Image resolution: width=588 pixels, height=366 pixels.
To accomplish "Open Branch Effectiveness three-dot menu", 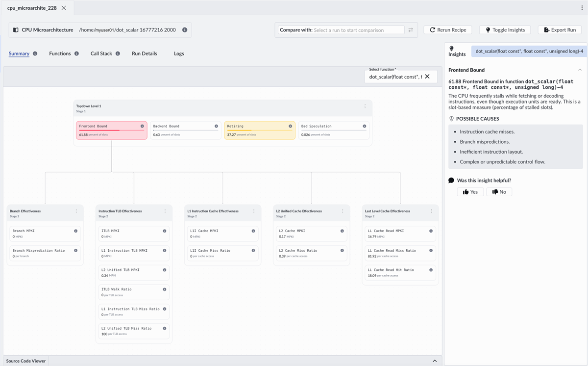I will 76,211.
